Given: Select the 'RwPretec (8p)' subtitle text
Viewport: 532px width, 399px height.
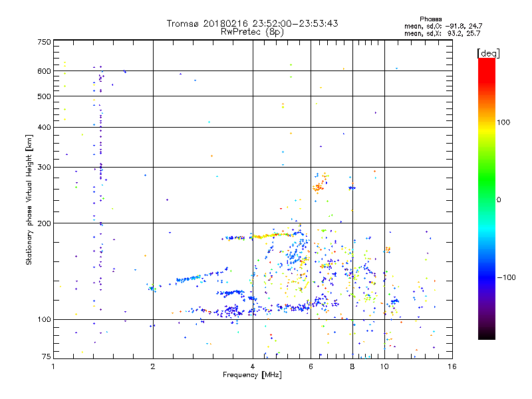Looking at the screenshot, I should pos(252,32).
